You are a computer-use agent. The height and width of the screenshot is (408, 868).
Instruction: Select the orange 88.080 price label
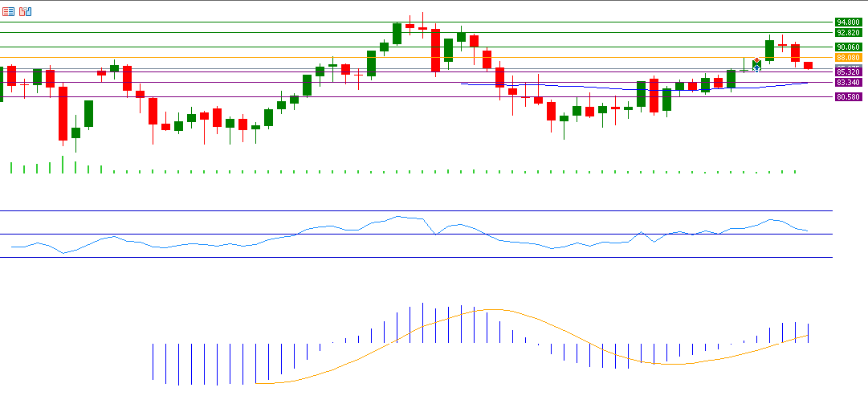coord(849,58)
